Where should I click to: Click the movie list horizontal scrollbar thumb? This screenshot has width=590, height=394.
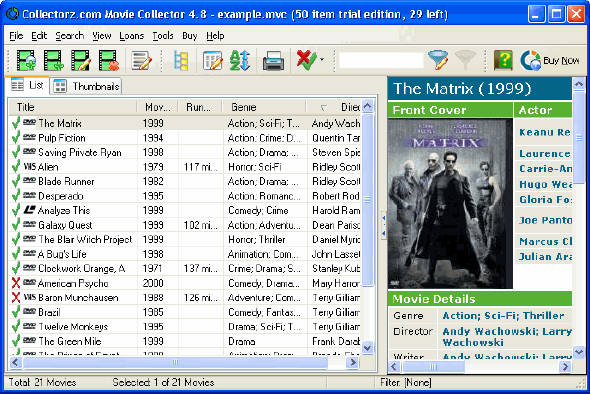[x=175, y=362]
